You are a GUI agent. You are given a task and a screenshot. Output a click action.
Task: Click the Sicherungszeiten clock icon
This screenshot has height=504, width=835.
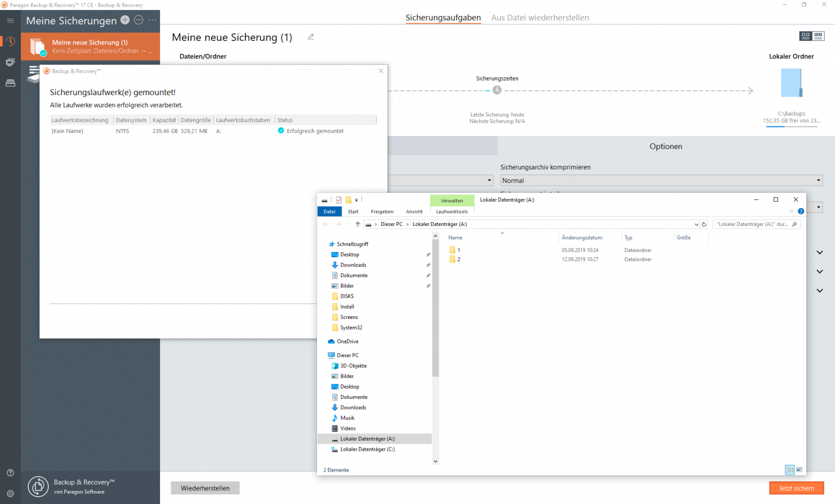(497, 90)
